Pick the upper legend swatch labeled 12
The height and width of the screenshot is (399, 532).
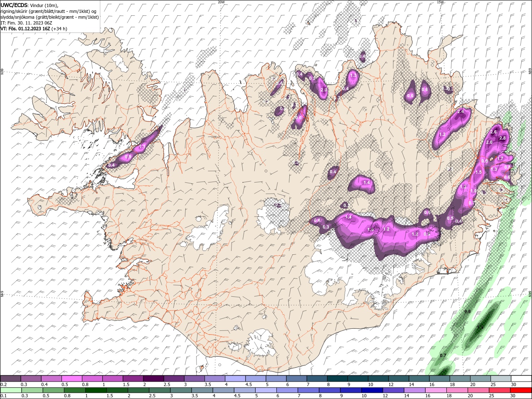point(399,378)
